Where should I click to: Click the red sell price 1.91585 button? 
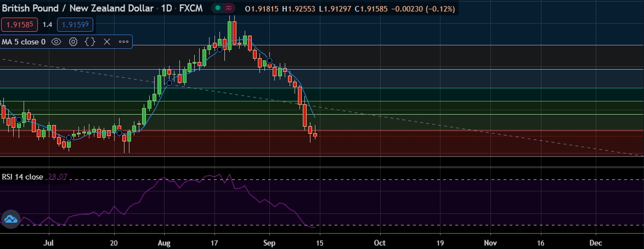pos(19,25)
